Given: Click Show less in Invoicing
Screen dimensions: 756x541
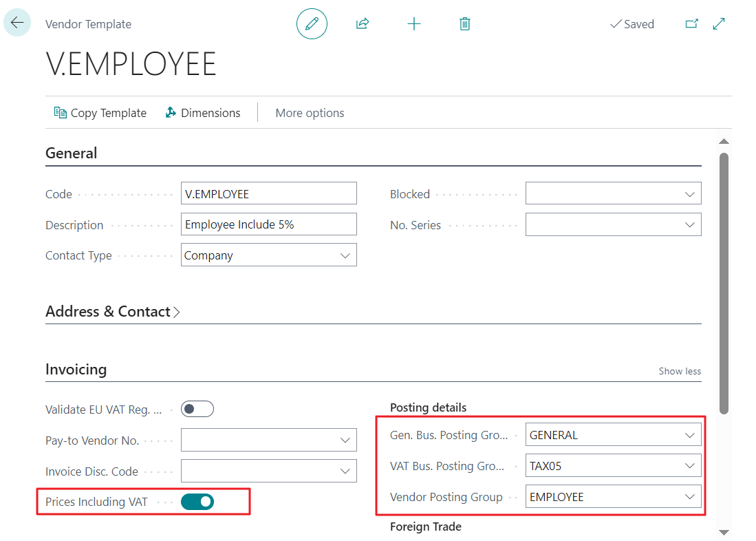Looking at the screenshot, I should (680, 371).
